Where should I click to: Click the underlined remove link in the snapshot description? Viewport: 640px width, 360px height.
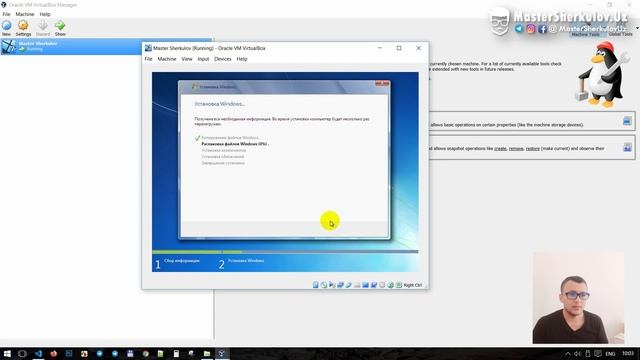(516, 149)
